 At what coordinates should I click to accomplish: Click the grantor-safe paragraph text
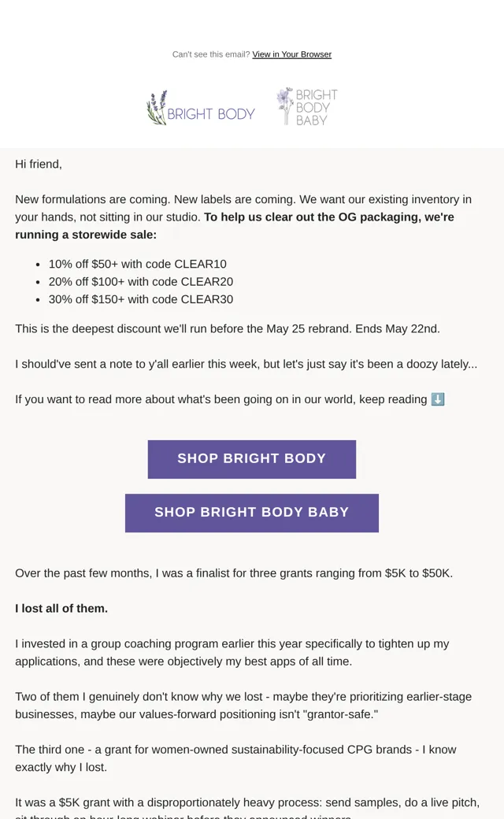coord(243,705)
